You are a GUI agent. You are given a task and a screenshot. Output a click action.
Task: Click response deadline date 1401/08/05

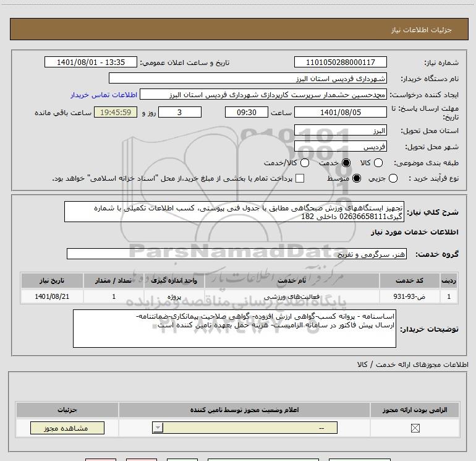(340, 112)
